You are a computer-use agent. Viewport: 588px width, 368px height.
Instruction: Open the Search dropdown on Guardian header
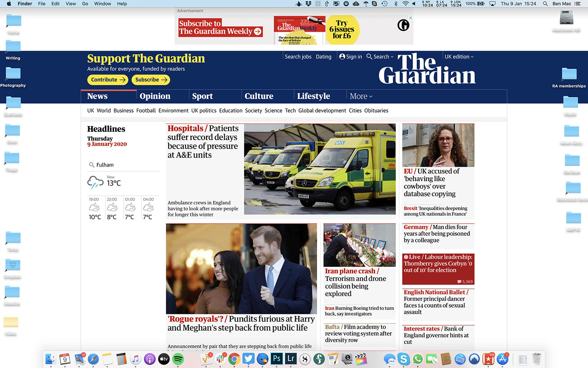coord(380,57)
